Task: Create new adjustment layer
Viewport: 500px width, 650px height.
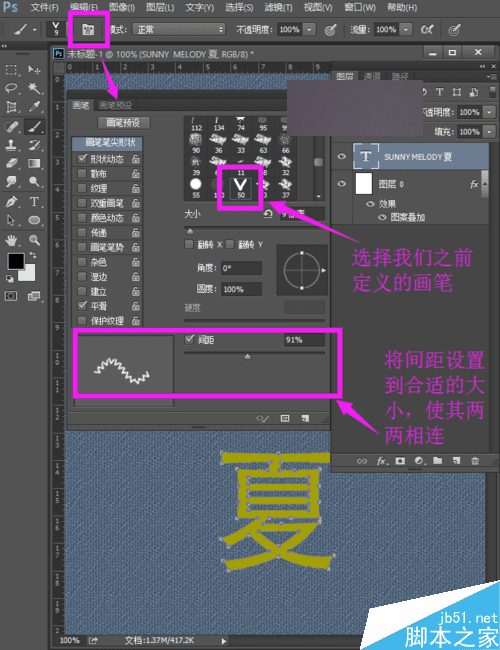Action: click(x=419, y=461)
